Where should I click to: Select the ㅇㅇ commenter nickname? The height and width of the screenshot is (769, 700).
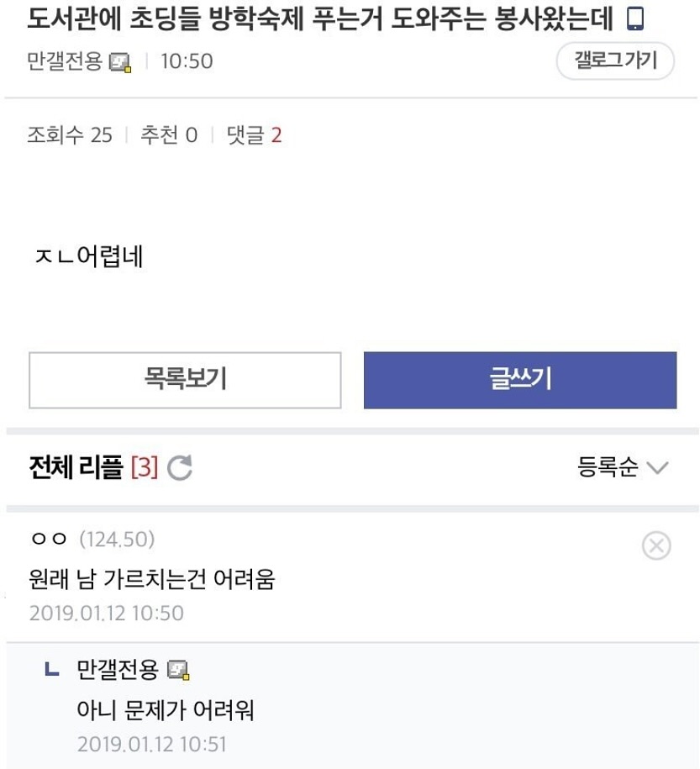point(50,539)
